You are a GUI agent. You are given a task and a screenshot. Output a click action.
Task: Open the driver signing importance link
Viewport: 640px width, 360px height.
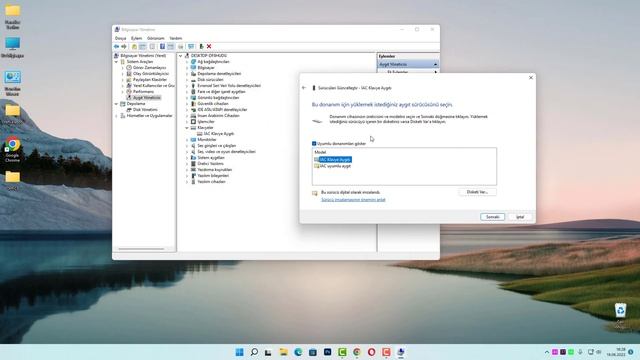[x=353, y=200]
